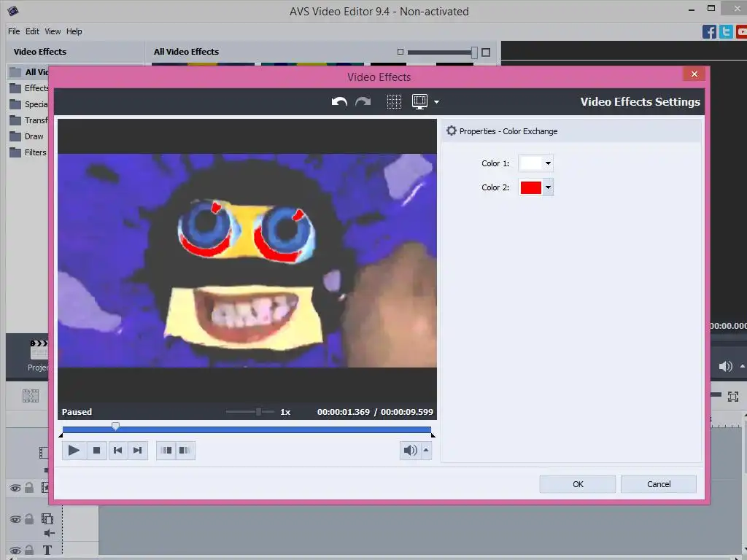Expand the dialog volume level popup
The height and width of the screenshot is (560, 747).
[426, 451]
